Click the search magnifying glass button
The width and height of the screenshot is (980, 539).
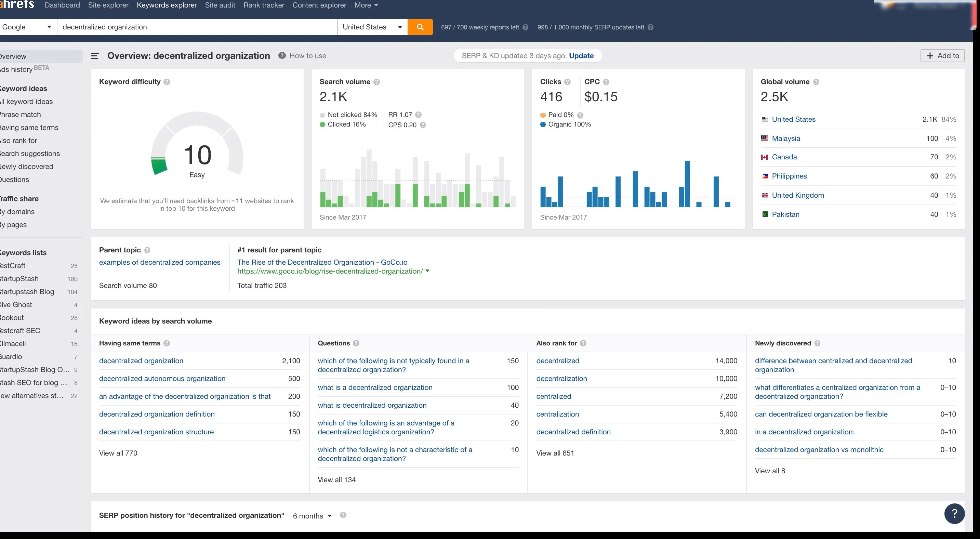coord(420,27)
